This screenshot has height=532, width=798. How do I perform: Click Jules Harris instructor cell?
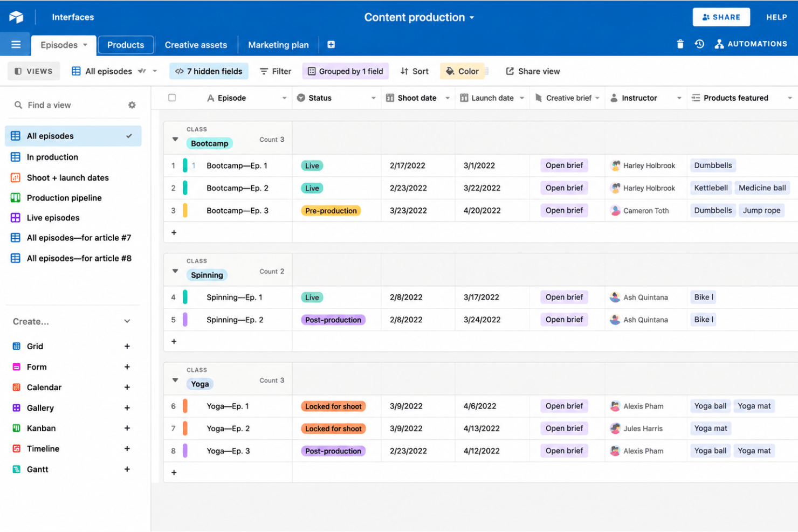[x=646, y=429]
